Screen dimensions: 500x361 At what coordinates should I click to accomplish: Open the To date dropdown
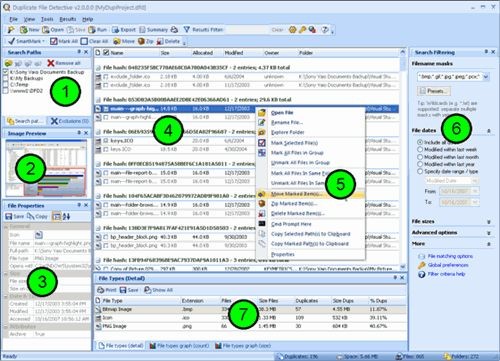475,202
